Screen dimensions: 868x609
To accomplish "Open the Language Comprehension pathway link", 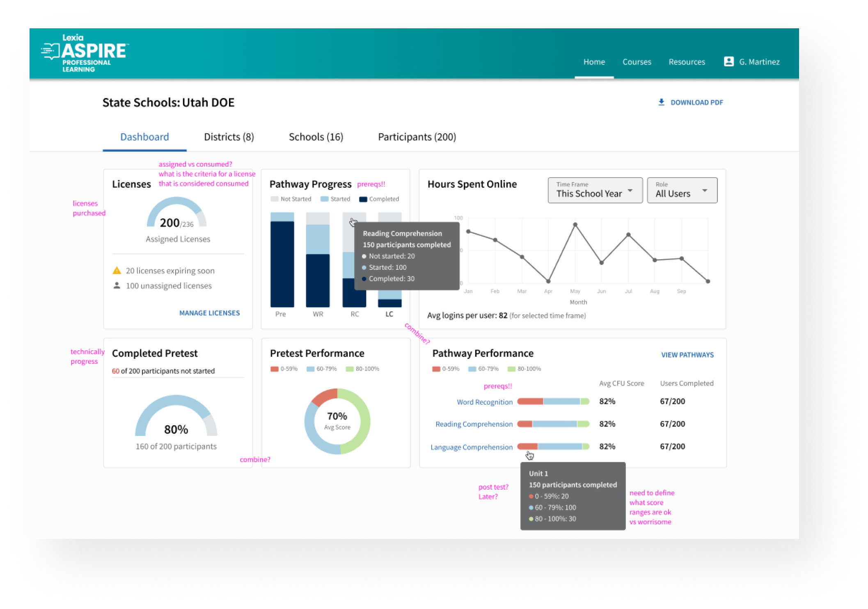I will pyautogui.click(x=472, y=447).
